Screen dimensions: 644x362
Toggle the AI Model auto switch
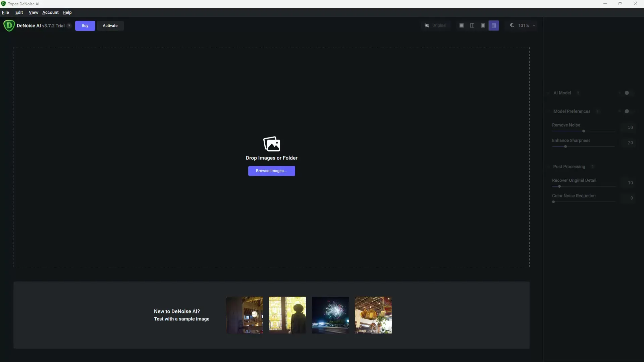[626, 93]
